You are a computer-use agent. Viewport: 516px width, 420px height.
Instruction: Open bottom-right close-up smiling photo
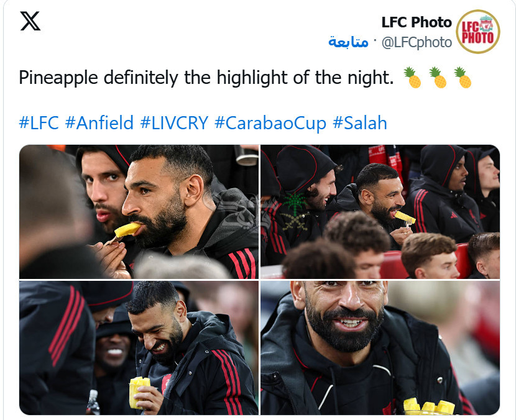[380, 348]
